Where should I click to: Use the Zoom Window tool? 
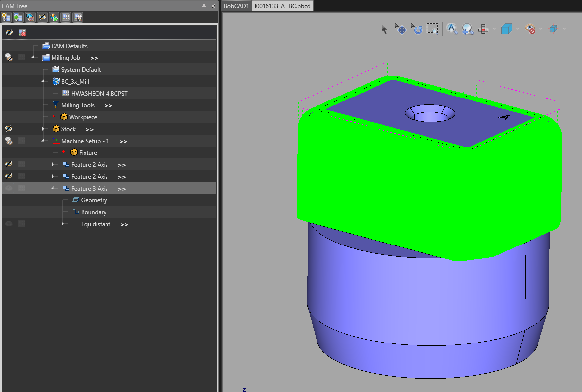point(432,29)
